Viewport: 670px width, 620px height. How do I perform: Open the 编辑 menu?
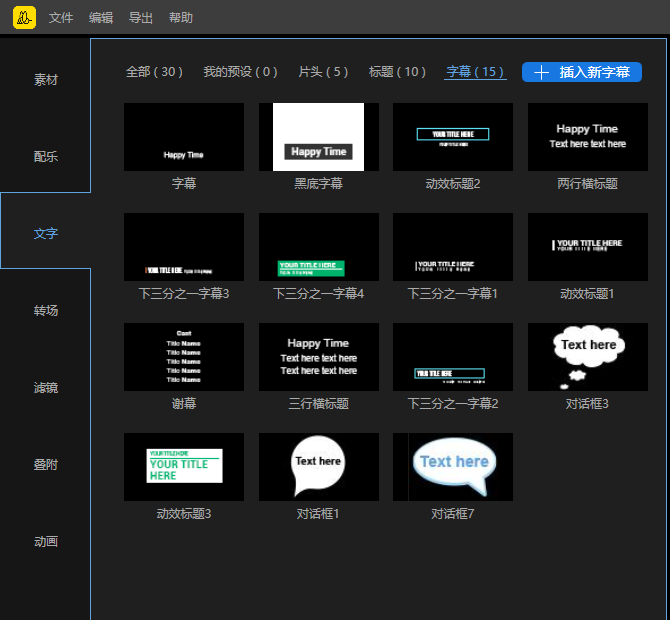(x=101, y=18)
